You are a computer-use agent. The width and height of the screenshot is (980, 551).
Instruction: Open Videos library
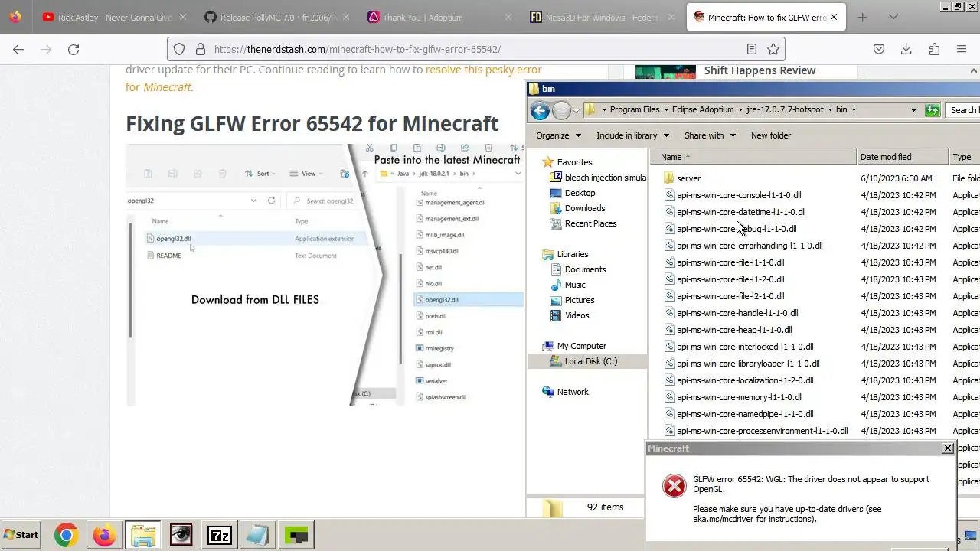coord(577,315)
